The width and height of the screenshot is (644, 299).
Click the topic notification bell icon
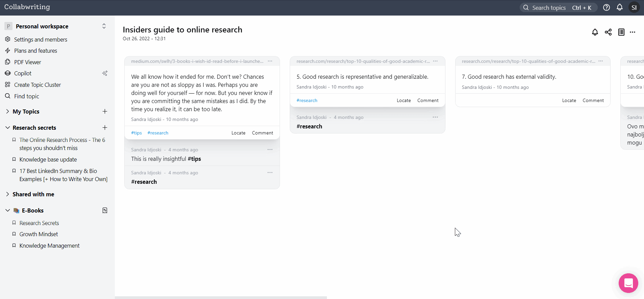(x=595, y=32)
